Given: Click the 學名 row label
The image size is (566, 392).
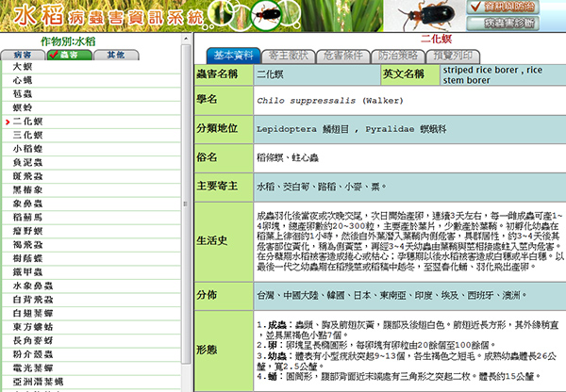Looking at the screenshot, I should pos(207,100).
